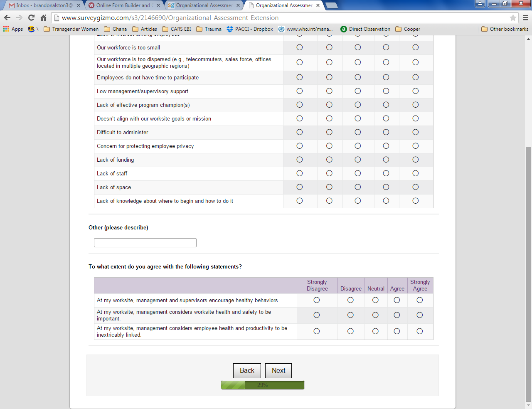532x409 pixels.
Task: Open the Direct Observation bookmark
Action: point(365,29)
